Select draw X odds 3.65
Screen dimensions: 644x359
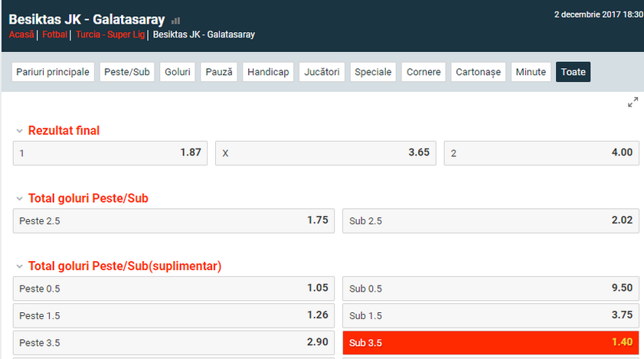(x=325, y=153)
